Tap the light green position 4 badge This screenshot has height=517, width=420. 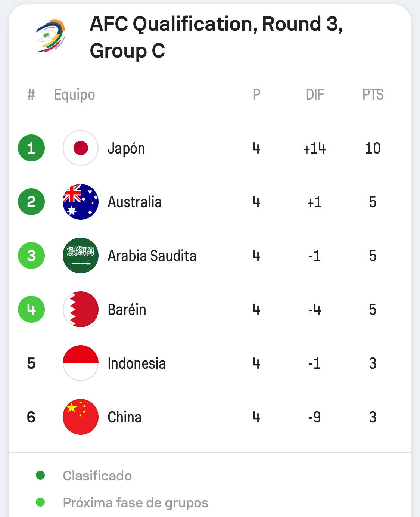31,309
